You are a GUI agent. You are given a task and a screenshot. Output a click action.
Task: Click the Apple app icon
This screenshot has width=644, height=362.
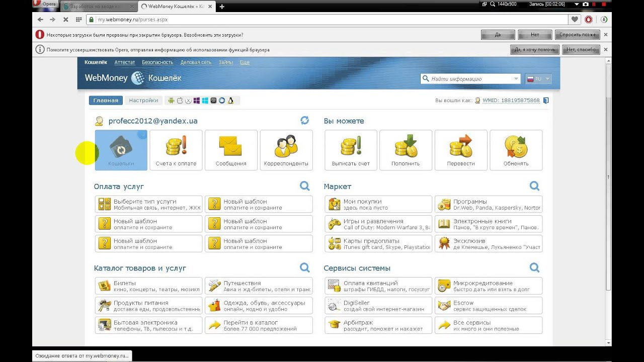pos(180,101)
